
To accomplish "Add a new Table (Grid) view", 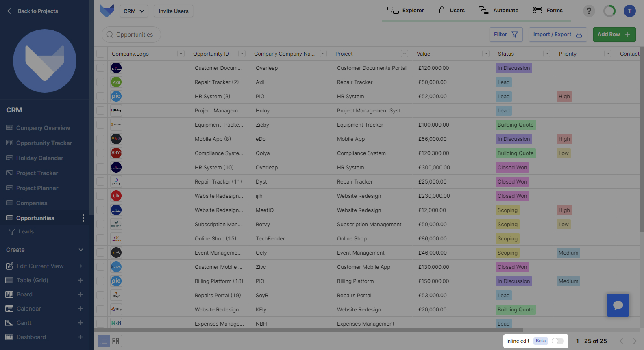I will tap(80, 280).
